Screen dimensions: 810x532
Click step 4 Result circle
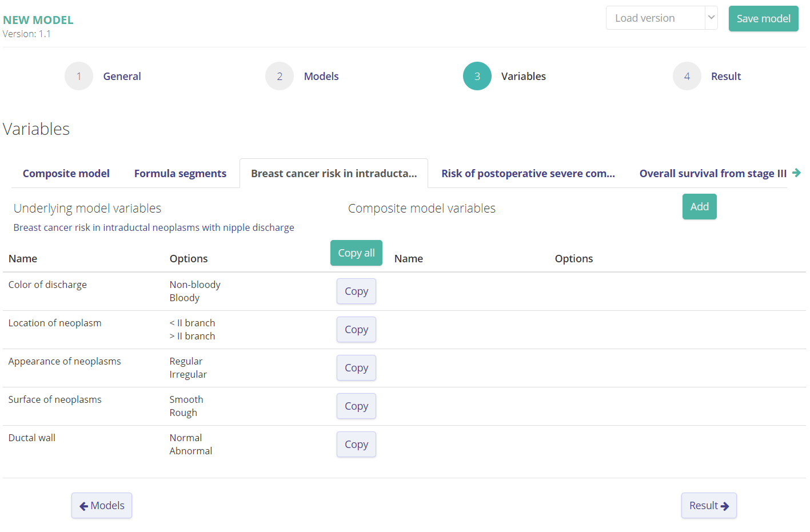[687, 76]
